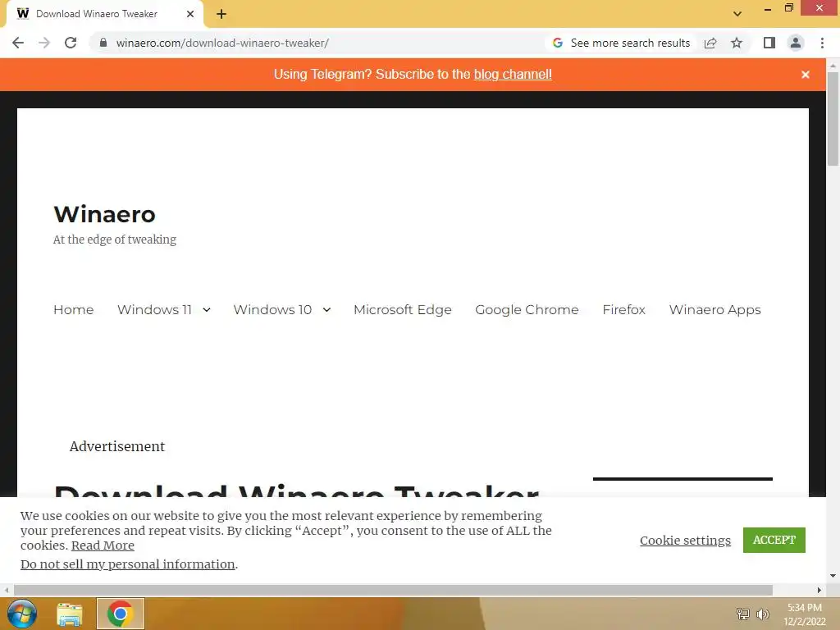Screen dimensions: 840x630
Task: Click Do not sell my personal information
Action: point(127,564)
